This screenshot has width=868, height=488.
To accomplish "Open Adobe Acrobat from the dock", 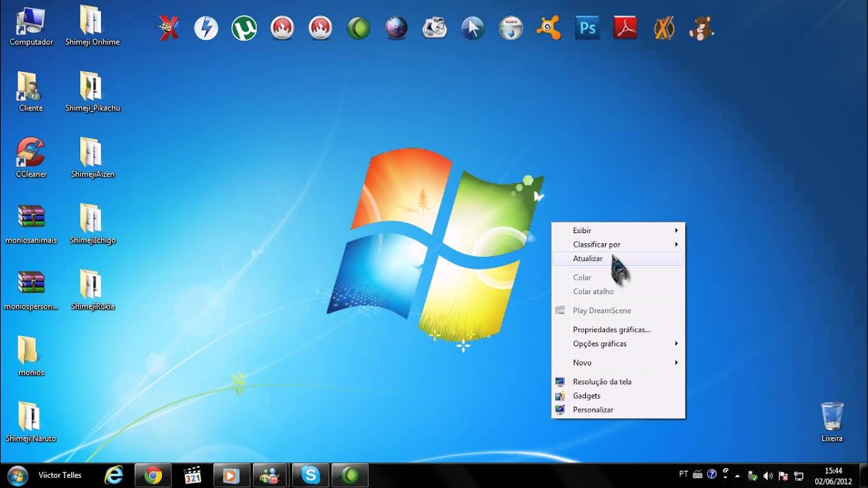I will [x=625, y=28].
